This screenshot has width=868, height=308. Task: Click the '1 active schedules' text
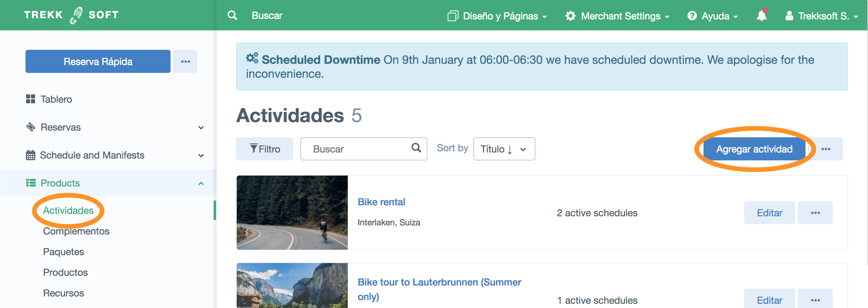pos(597,300)
